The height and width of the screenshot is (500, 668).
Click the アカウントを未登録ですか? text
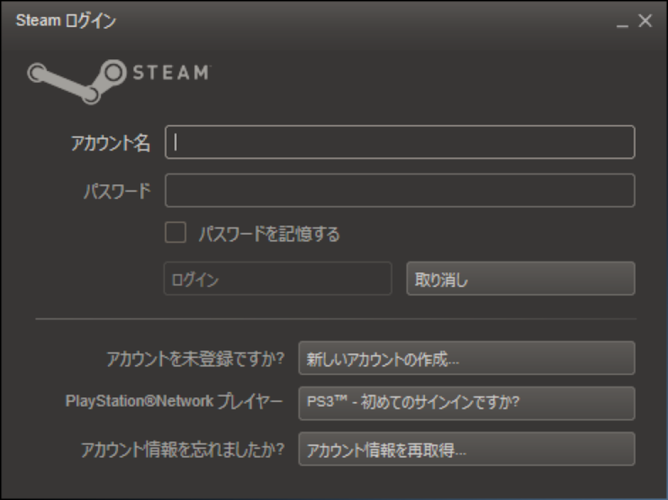pyautogui.click(x=195, y=359)
